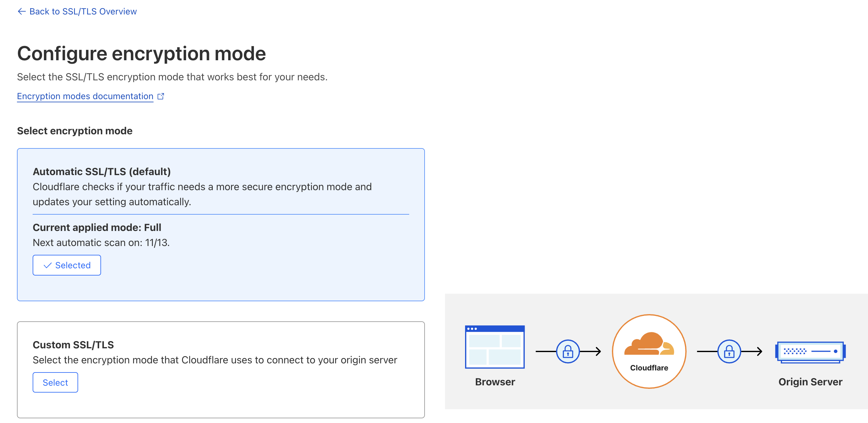Click arrow pointing from Cloudflare lock to Origin Server
This screenshot has height=423, width=868.
point(752,351)
